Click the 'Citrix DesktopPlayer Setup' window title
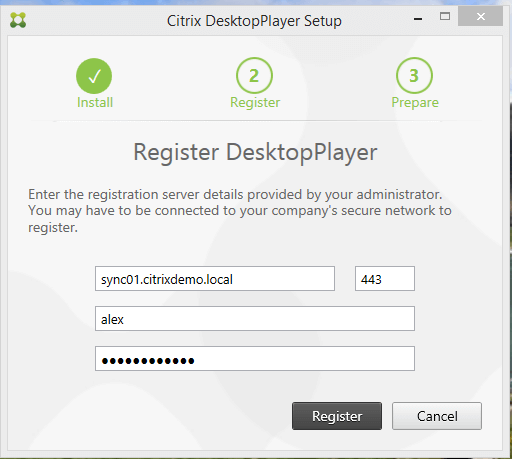 point(254,21)
